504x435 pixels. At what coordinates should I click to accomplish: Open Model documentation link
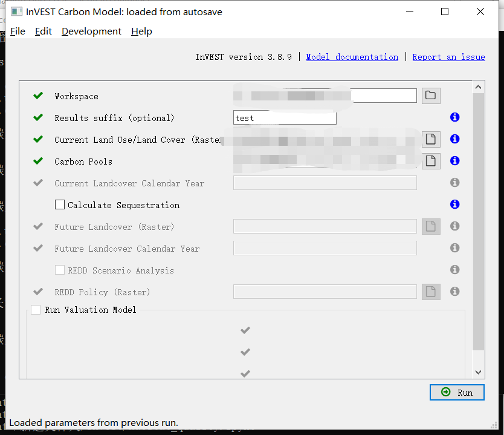click(x=352, y=57)
